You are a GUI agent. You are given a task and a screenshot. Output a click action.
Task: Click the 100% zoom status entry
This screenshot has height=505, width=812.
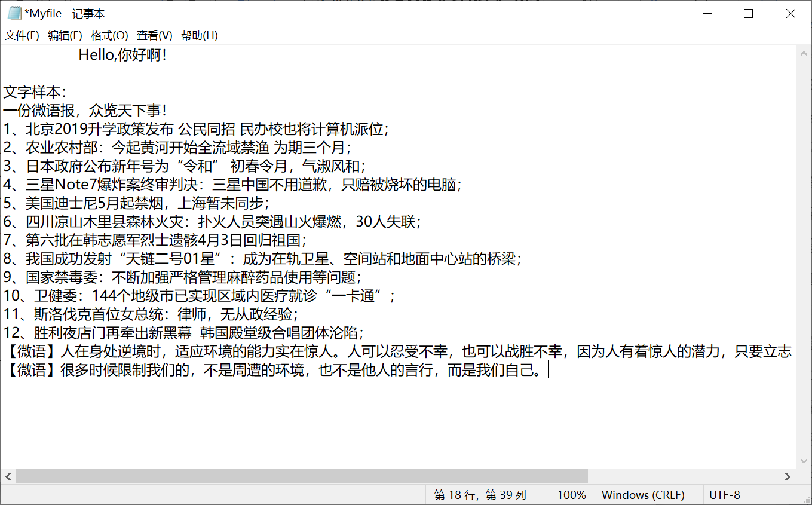coord(572,495)
